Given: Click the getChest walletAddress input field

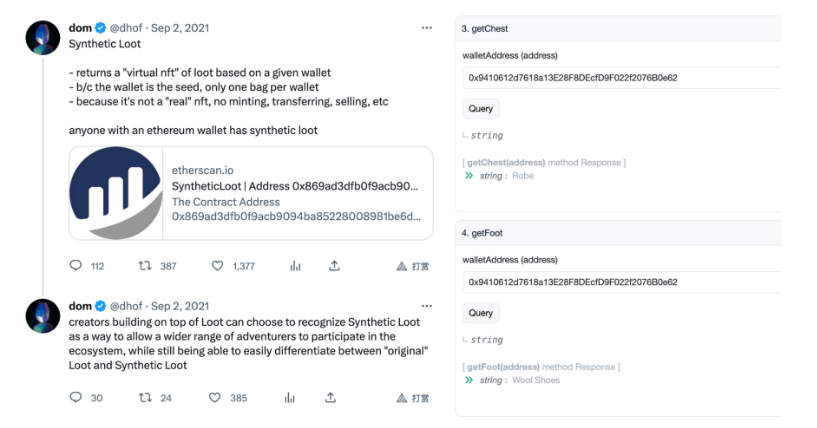Looking at the screenshot, I should pyautogui.click(x=622, y=78).
